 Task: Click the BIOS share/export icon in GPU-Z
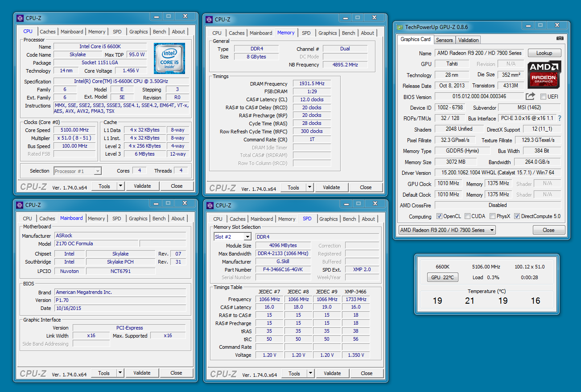click(530, 96)
